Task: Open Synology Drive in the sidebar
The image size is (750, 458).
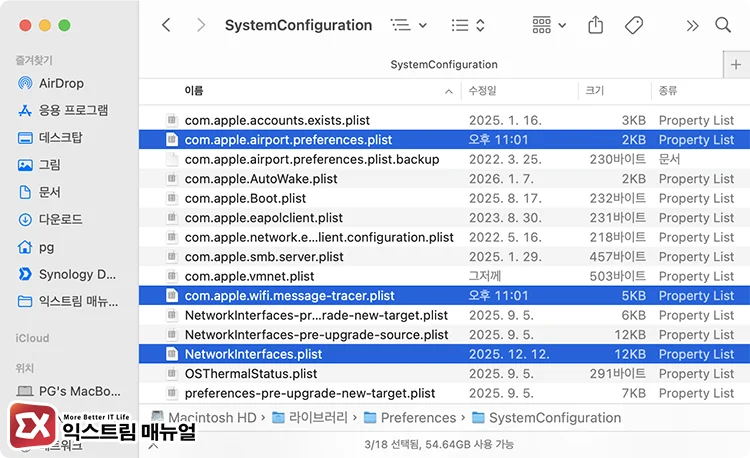Action: pos(66,274)
